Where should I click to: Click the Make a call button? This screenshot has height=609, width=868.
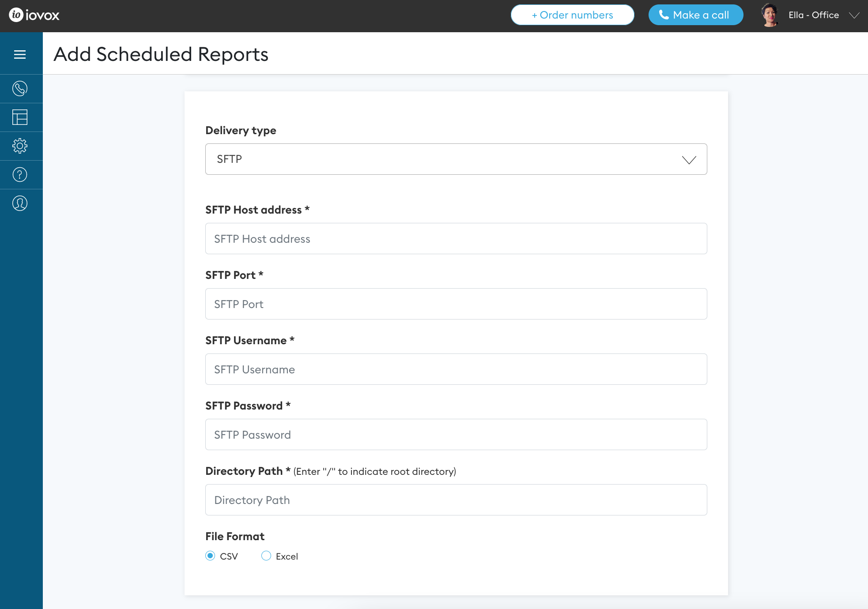click(695, 15)
